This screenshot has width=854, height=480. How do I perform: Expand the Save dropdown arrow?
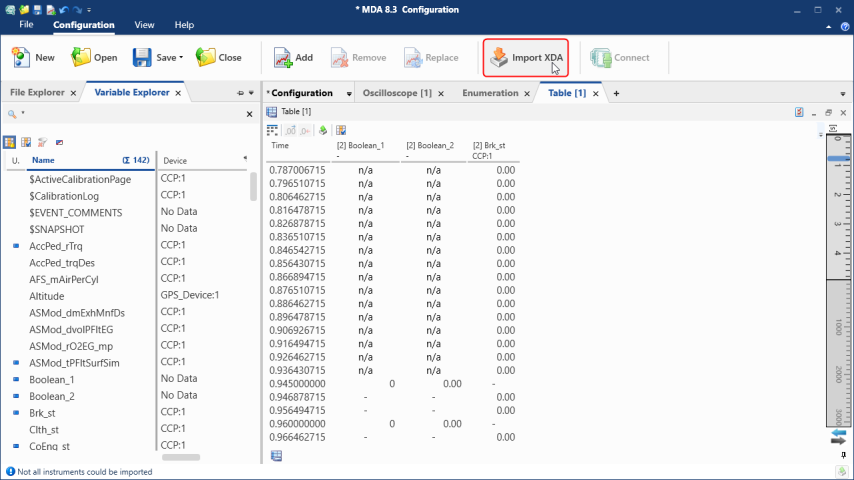point(181,58)
